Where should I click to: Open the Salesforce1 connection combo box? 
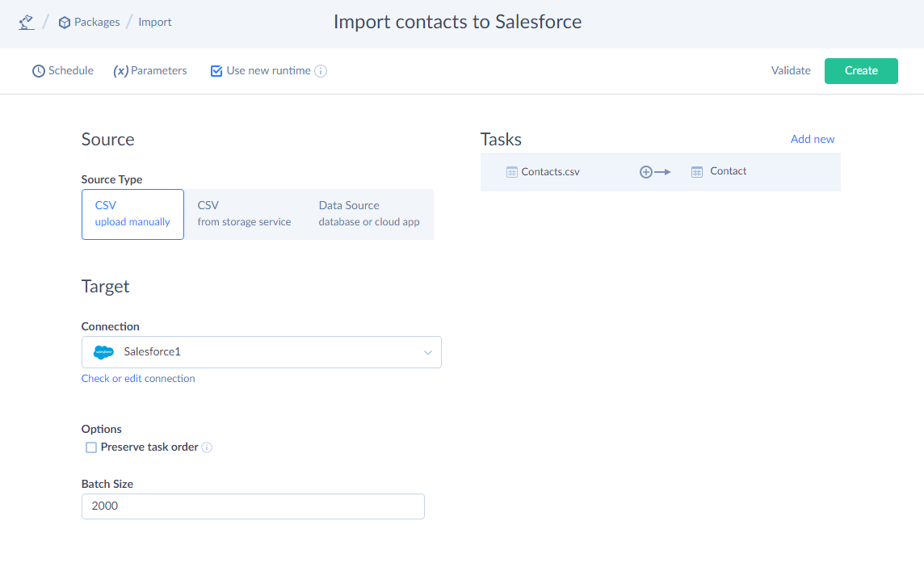[x=261, y=352]
